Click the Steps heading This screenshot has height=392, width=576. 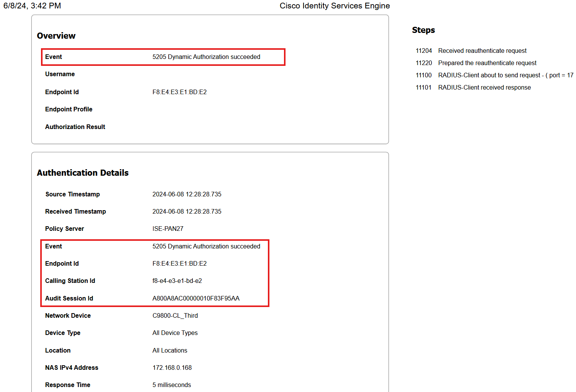point(423,30)
